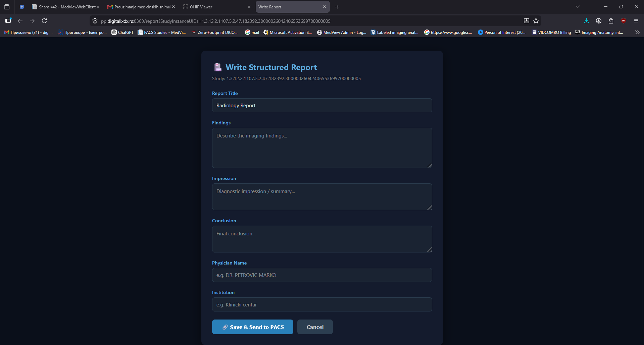
Task: Open the mail bookmark
Action: click(252, 32)
